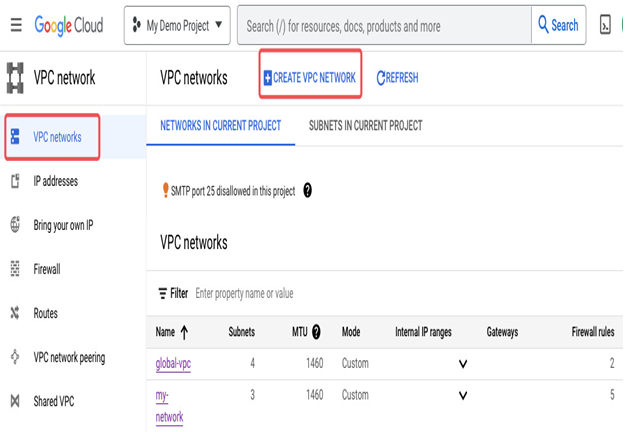Switch to NETWORKS IN CURRENT PROJECT tab
This screenshot has height=432, width=633.
tap(220, 126)
